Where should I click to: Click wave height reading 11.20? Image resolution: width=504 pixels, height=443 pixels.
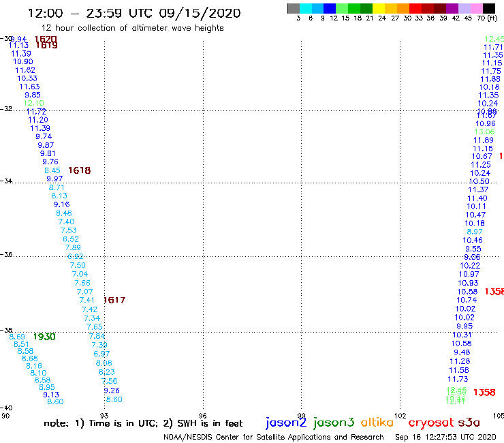(38, 120)
